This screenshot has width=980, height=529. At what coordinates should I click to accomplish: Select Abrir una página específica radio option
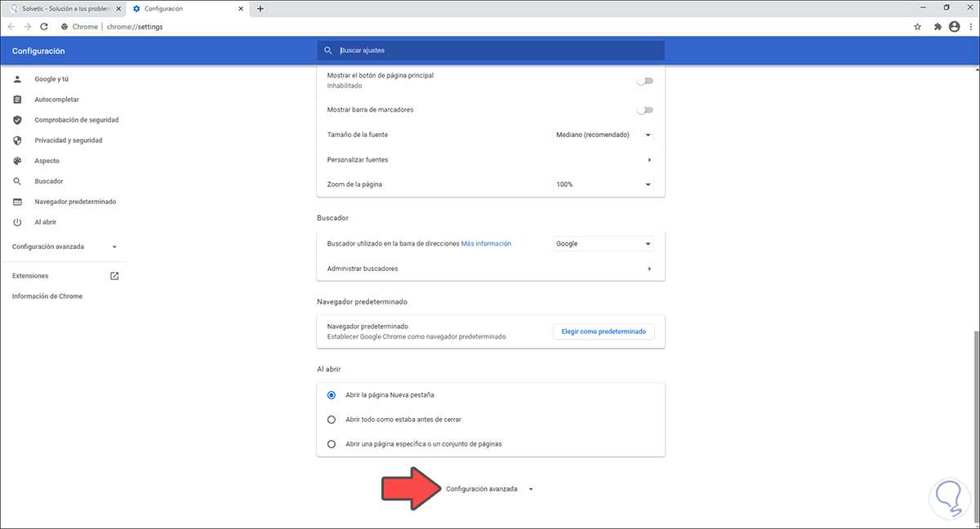click(331, 444)
